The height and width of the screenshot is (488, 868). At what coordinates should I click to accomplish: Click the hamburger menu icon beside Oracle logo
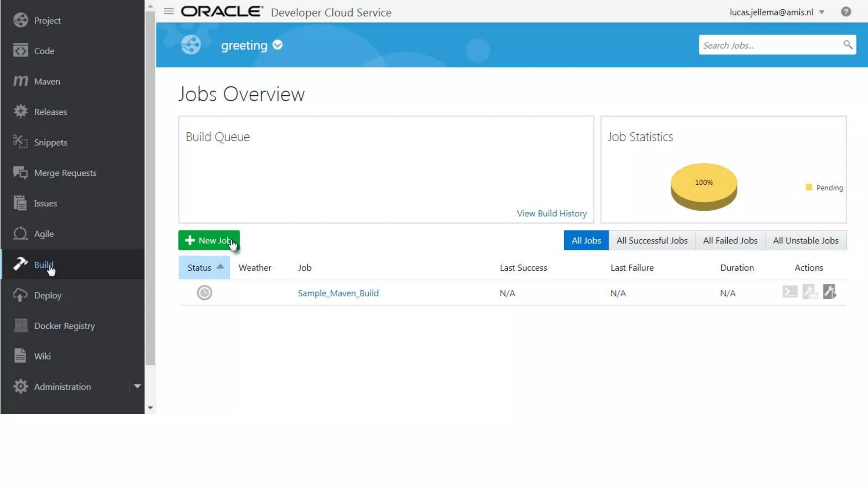click(x=169, y=11)
